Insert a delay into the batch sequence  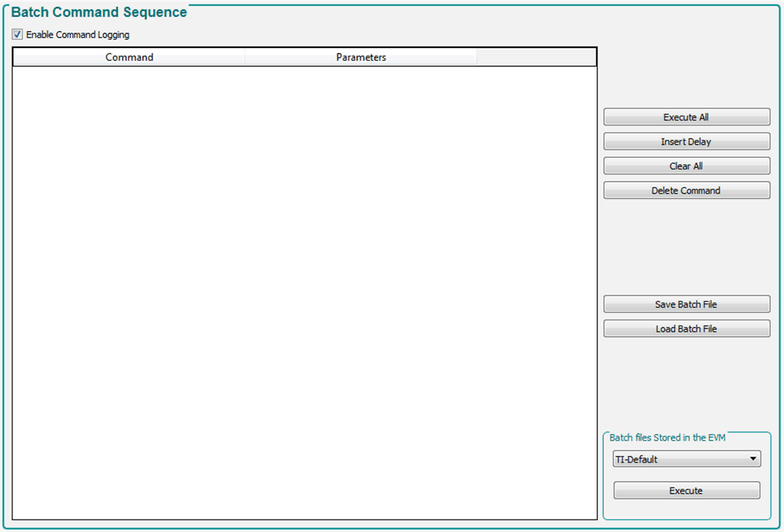pyautogui.click(x=686, y=142)
